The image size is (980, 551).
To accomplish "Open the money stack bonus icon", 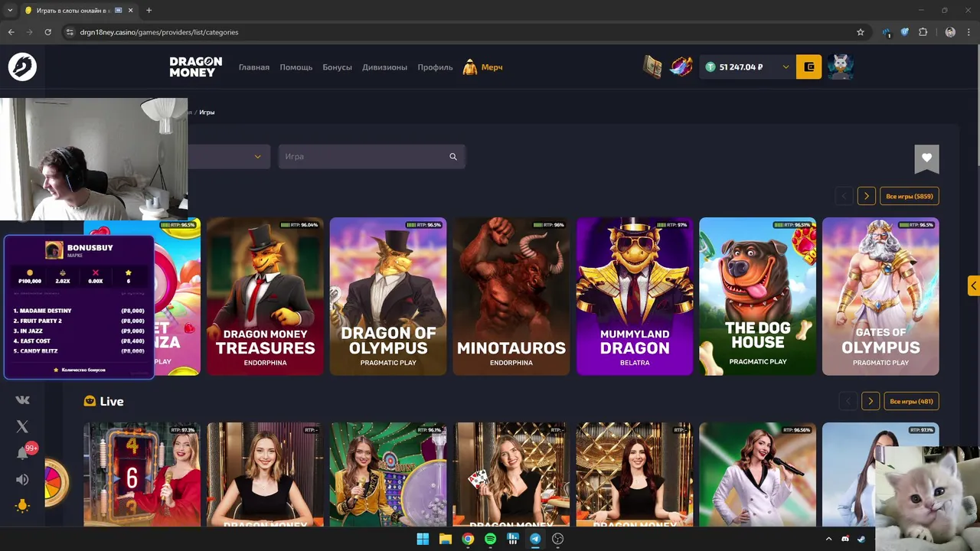I will pyautogui.click(x=652, y=67).
